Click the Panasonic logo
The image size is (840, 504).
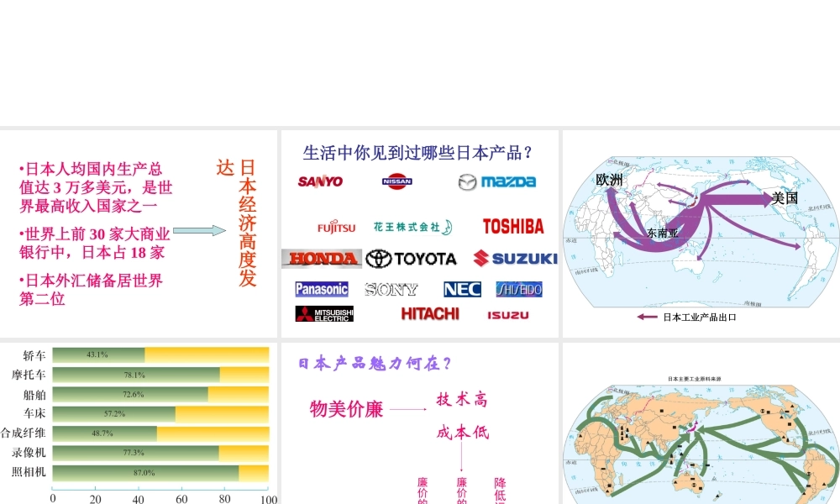click(x=322, y=289)
